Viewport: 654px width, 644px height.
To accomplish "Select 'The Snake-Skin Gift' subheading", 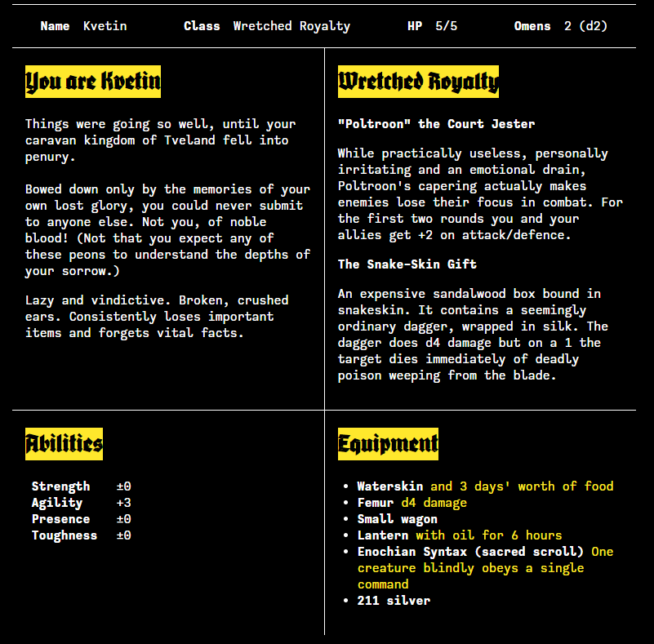I will coord(407,264).
